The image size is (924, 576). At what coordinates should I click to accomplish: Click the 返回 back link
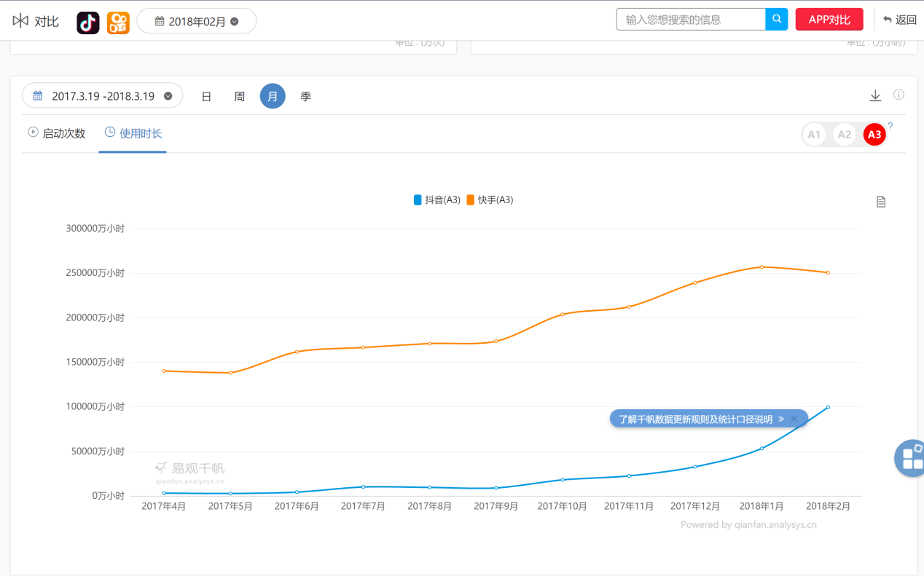899,20
